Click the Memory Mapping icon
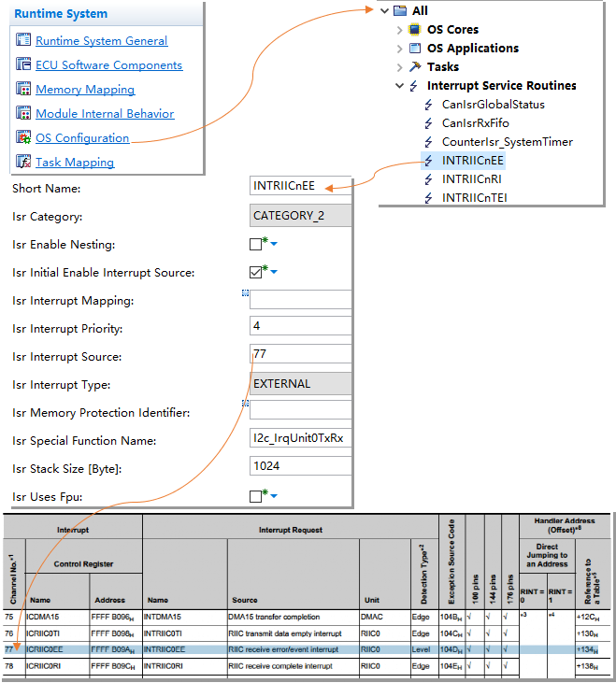Viewport: 616px width, 683px height. click(23, 90)
